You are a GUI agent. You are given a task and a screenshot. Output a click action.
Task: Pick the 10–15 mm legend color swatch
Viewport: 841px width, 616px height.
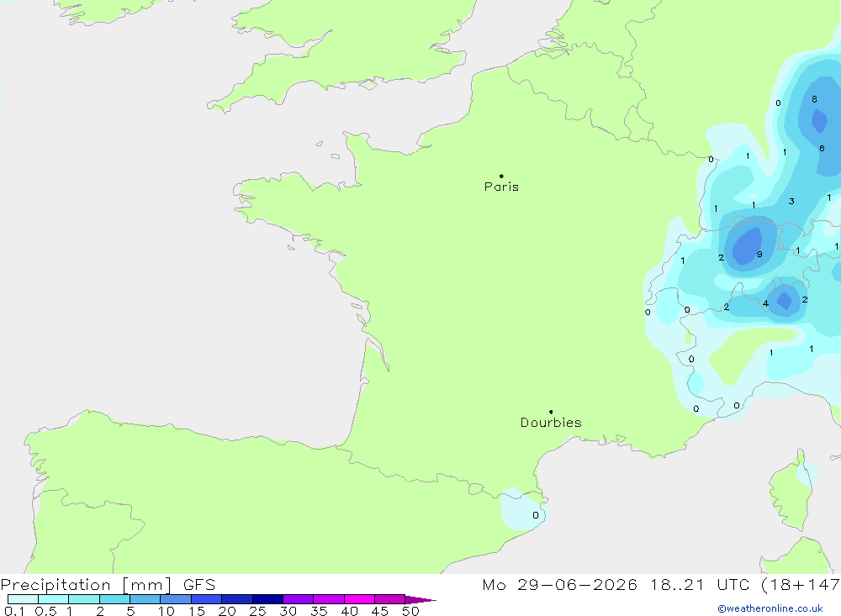pyautogui.click(x=176, y=599)
